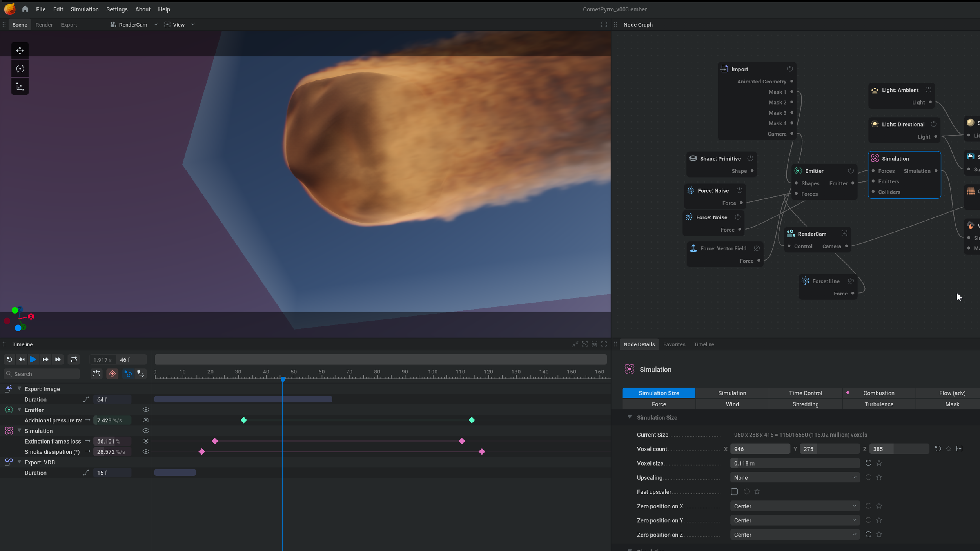Click the RenderCam node focus icon
Viewport: 980px width, 551px height.
[844, 234]
